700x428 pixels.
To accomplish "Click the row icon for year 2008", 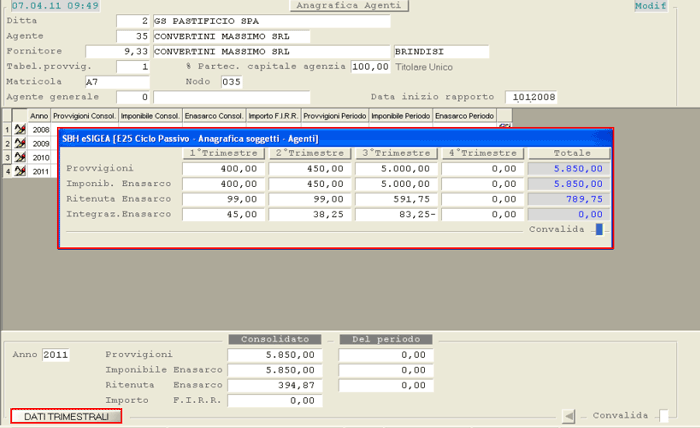I will [x=18, y=130].
